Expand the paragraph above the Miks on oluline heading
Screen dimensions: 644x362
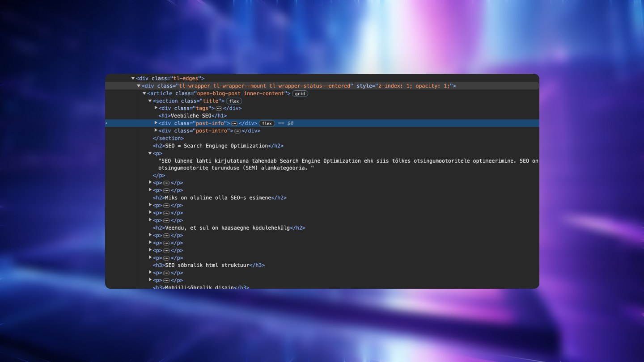(x=150, y=190)
